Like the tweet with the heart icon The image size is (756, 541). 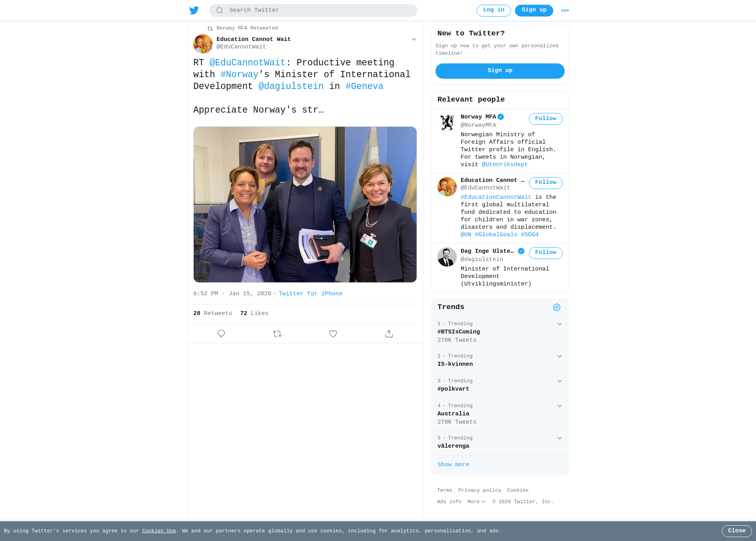[x=333, y=333]
